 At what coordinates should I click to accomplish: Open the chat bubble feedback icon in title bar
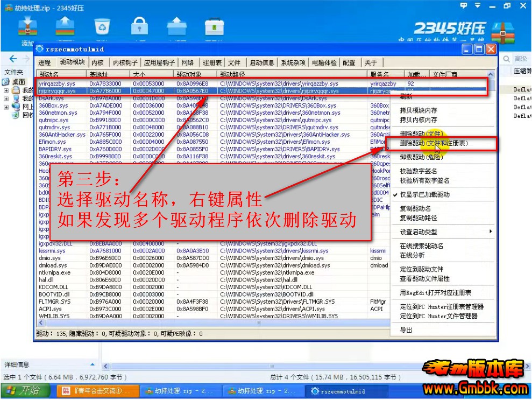pyautogui.click(x=464, y=5)
